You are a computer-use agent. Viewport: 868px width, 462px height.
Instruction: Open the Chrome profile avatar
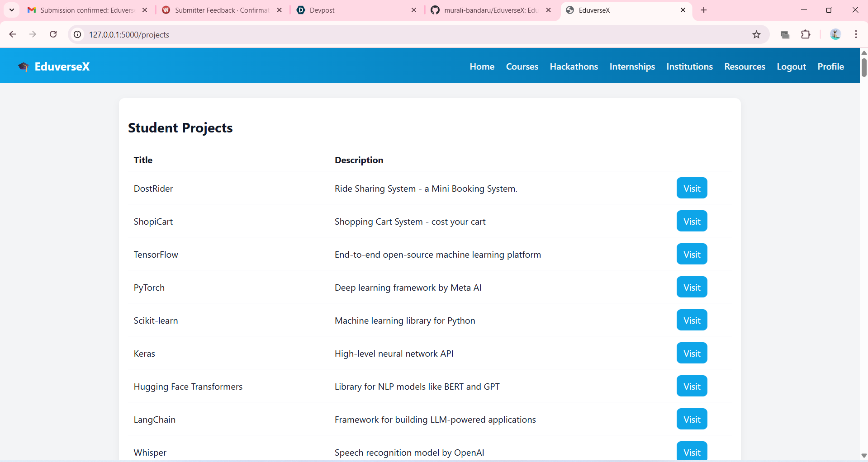[835, 34]
